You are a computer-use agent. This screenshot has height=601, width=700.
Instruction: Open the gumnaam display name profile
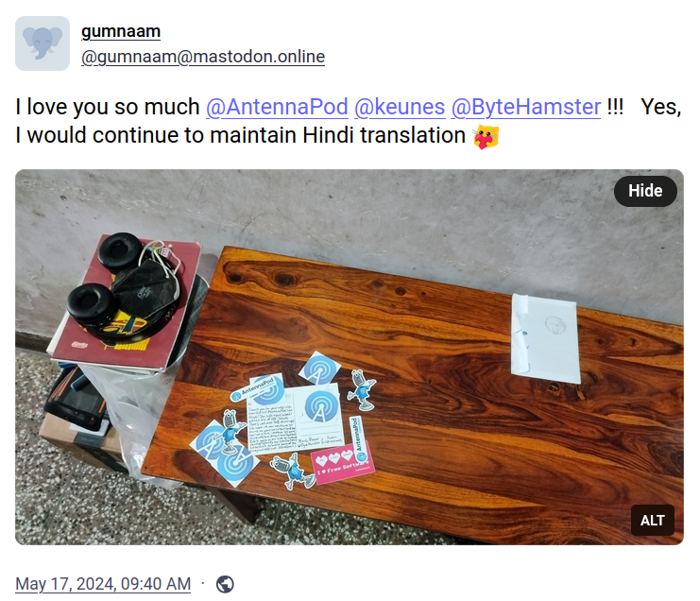(121, 31)
